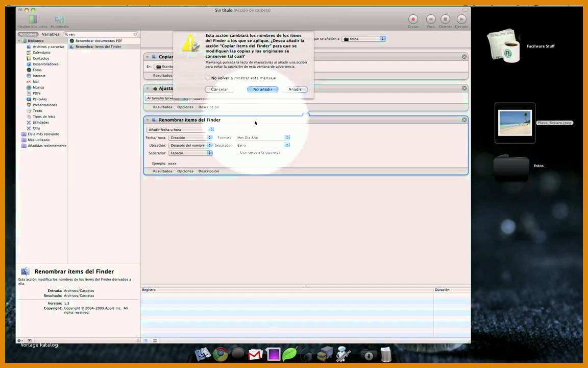Check No volver a mostrar este mensaje
Image resolution: width=588 pixels, height=368 pixels.
[208, 78]
